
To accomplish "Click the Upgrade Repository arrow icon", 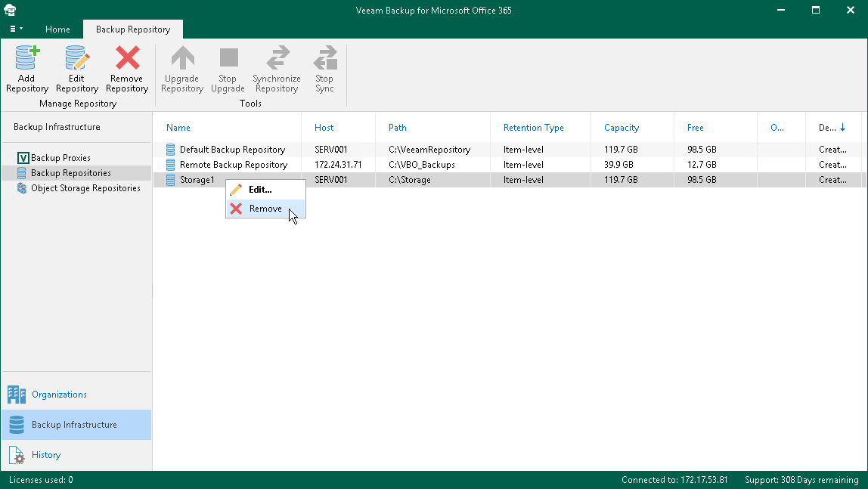I will [182, 58].
